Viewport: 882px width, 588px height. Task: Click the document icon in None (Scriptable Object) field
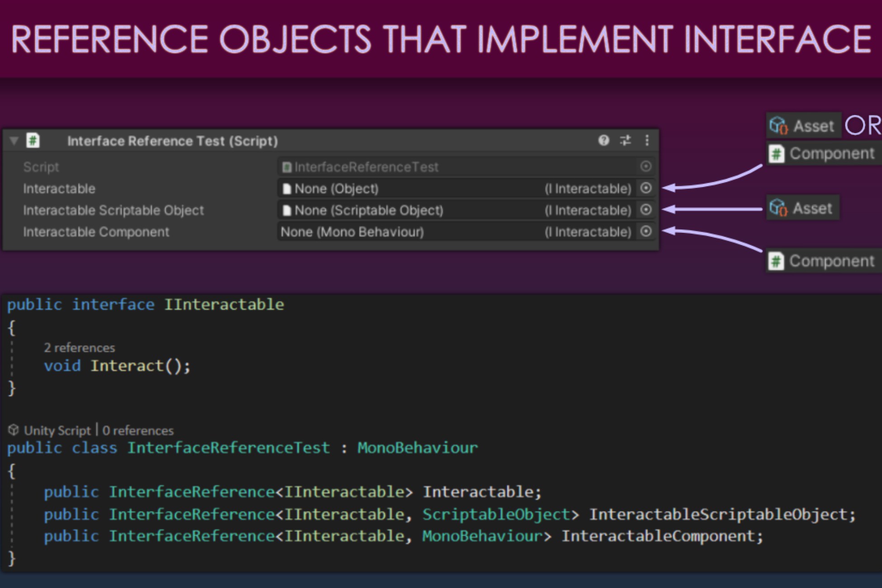286,210
